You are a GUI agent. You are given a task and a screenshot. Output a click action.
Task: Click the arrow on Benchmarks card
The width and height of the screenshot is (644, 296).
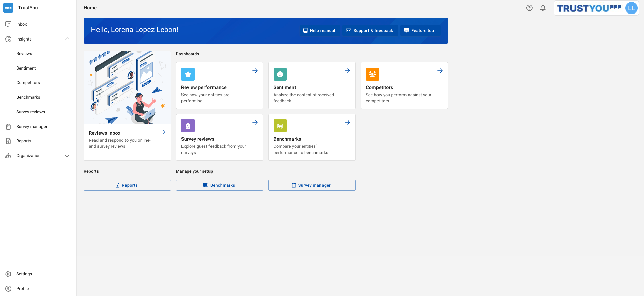click(347, 122)
